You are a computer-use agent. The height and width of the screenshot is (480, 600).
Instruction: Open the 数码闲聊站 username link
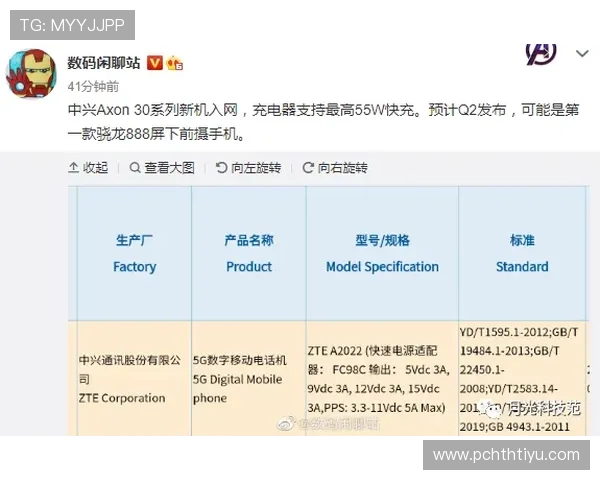point(104,63)
